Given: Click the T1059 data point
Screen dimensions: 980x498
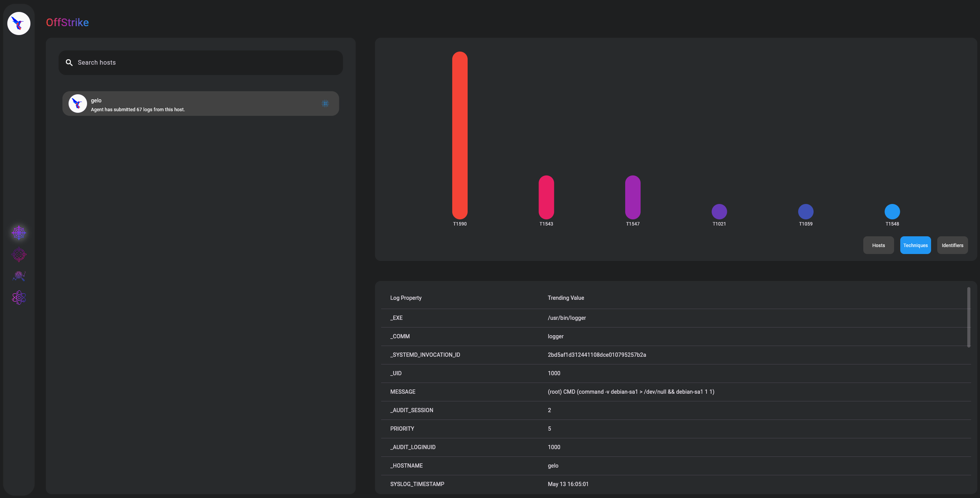Looking at the screenshot, I should tap(805, 212).
